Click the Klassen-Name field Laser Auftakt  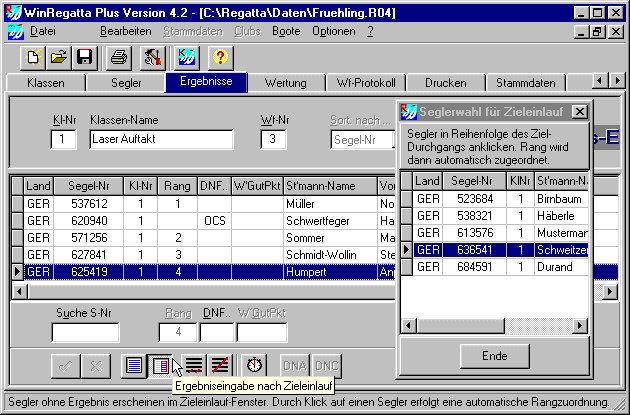coord(166,140)
